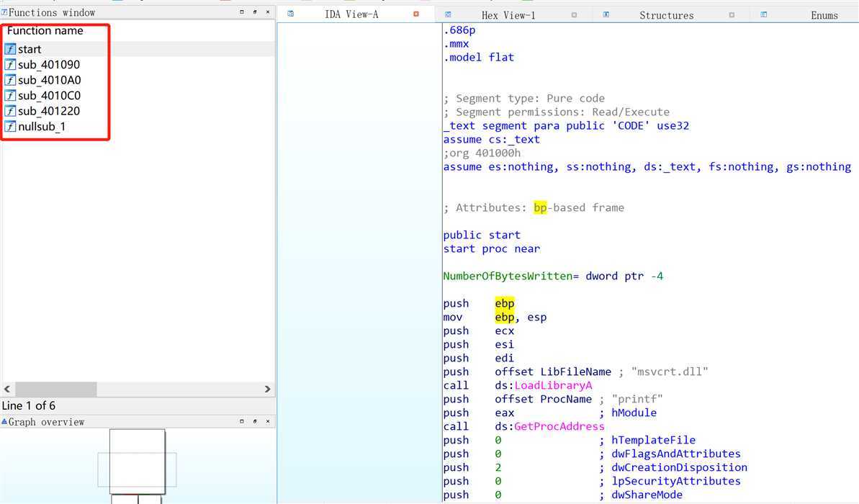Click the Hex View-1 tab icon
Image resolution: width=859 pixels, height=504 pixels.
click(448, 15)
